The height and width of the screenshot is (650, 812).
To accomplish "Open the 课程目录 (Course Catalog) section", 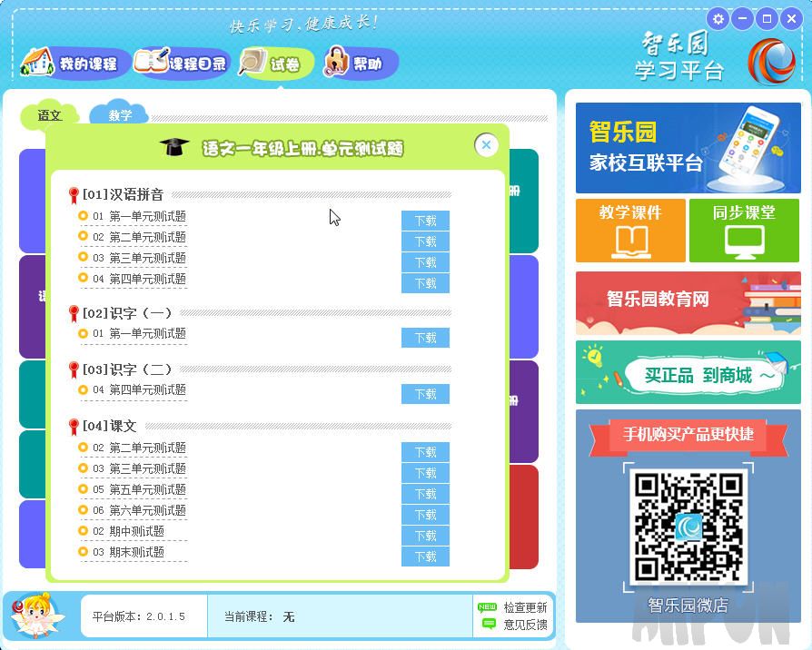I will (x=181, y=64).
